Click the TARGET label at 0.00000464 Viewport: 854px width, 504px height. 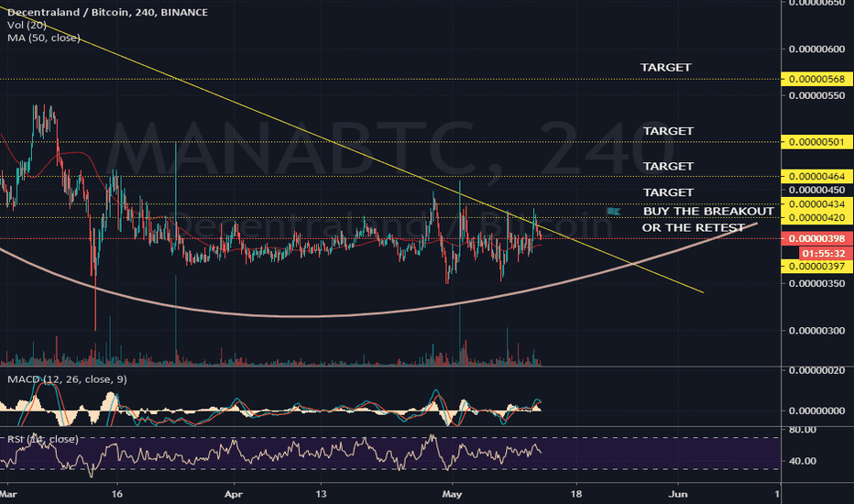(668, 166)
